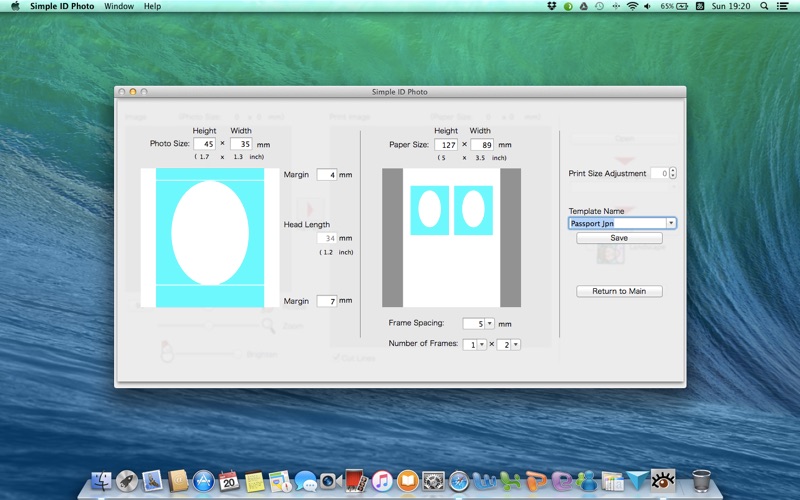
Task: Click the Print Size Adjustment stepper arrows
Action: (x=673, y=173)
